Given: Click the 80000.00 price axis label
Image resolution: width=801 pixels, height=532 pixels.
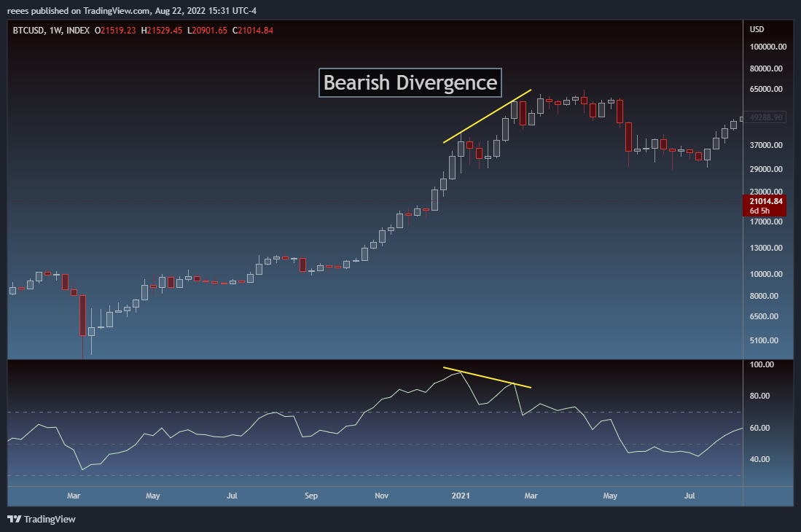Looking at the screenshot, I should 766,69.
